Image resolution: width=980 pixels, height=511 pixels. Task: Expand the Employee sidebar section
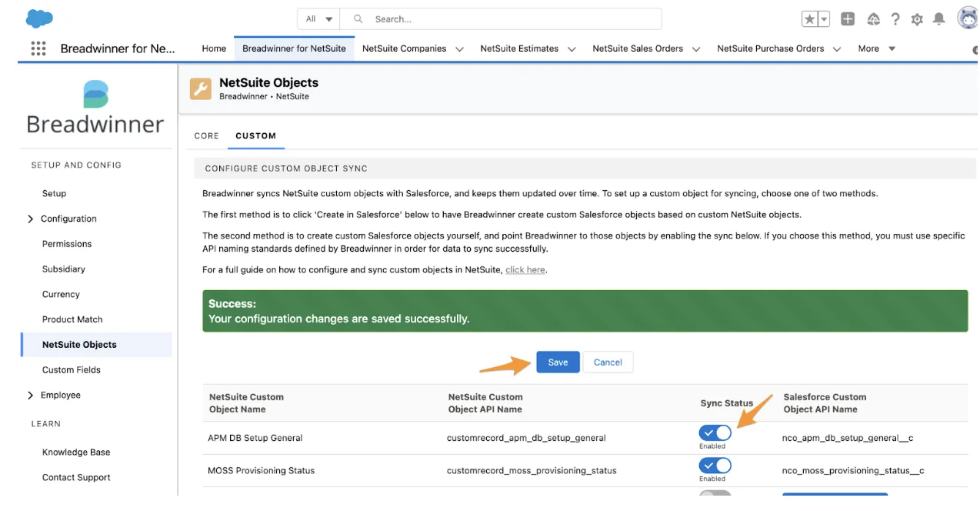[x=31, y=396]
